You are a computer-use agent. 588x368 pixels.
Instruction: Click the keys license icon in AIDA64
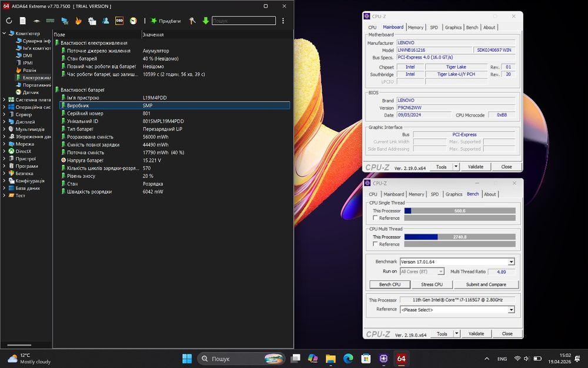coord(192,21)
